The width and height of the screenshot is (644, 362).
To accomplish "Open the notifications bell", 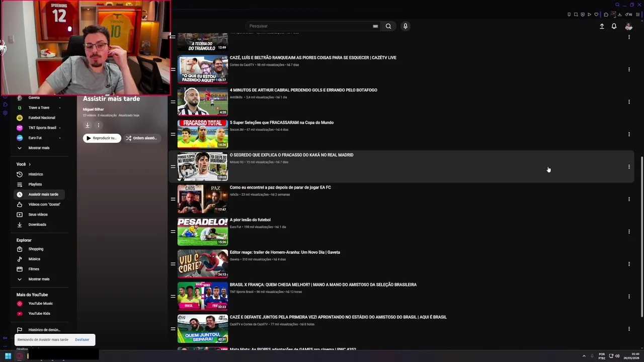I will click(614, 26).
